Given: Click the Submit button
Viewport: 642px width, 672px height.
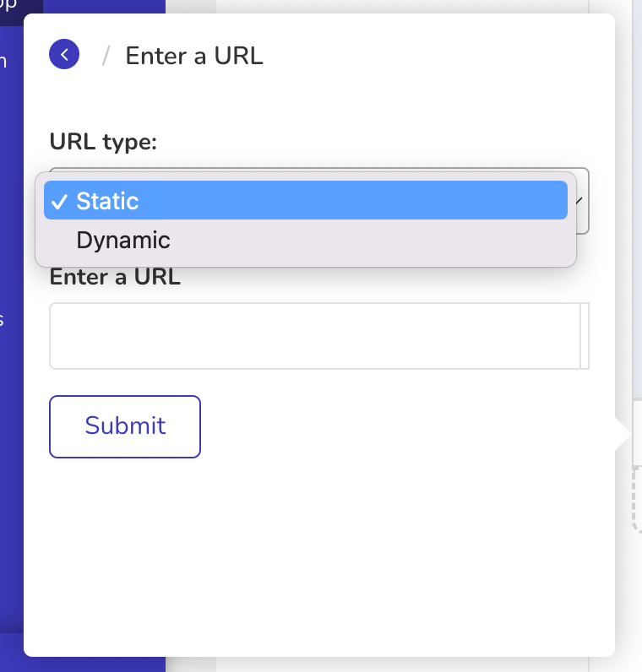Looking at the screenshot, I should click(125, 426).
